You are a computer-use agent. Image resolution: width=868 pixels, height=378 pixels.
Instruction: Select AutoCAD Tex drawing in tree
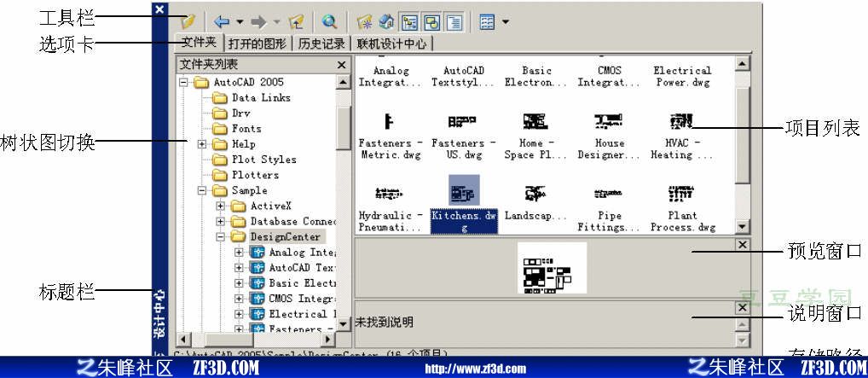pos(302,268)
